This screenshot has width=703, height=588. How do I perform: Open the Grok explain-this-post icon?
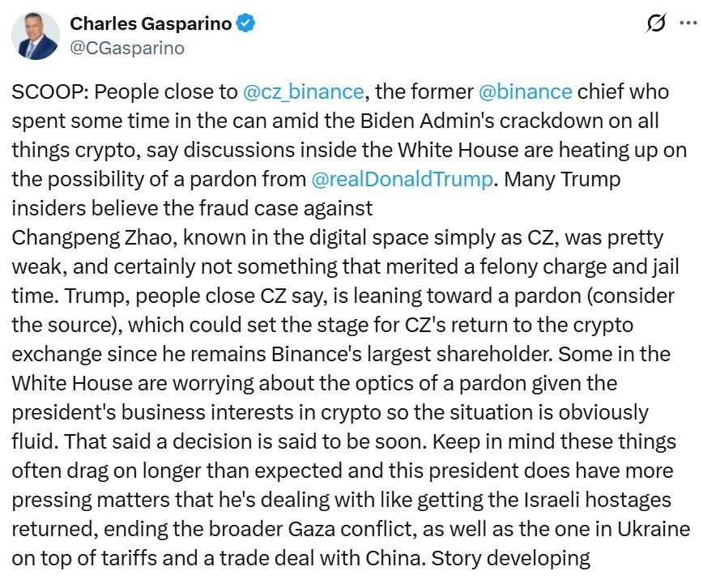pyautogui.click(x=654, y=25)
